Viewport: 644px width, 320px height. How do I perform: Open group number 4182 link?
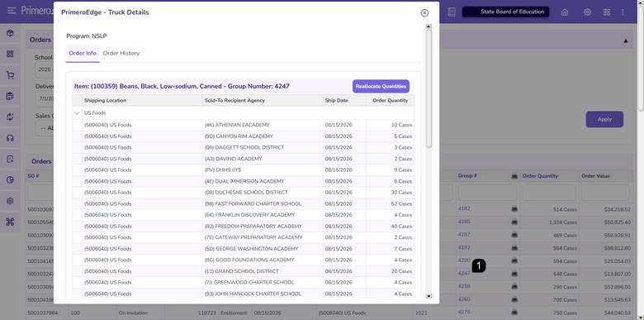[x=464, y=208]
